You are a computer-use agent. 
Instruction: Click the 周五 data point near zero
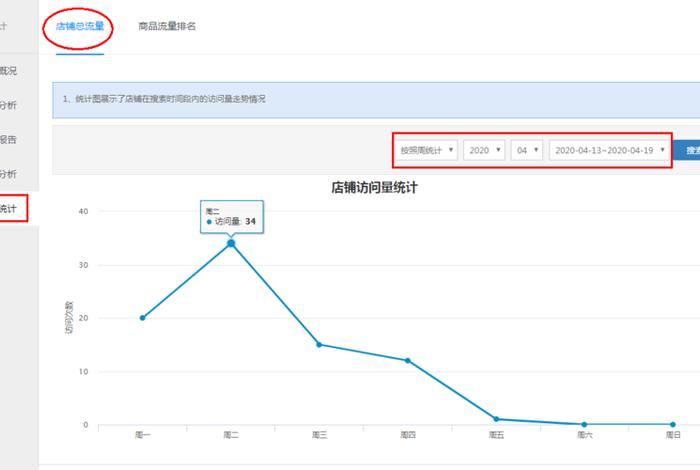pos(496,419)
